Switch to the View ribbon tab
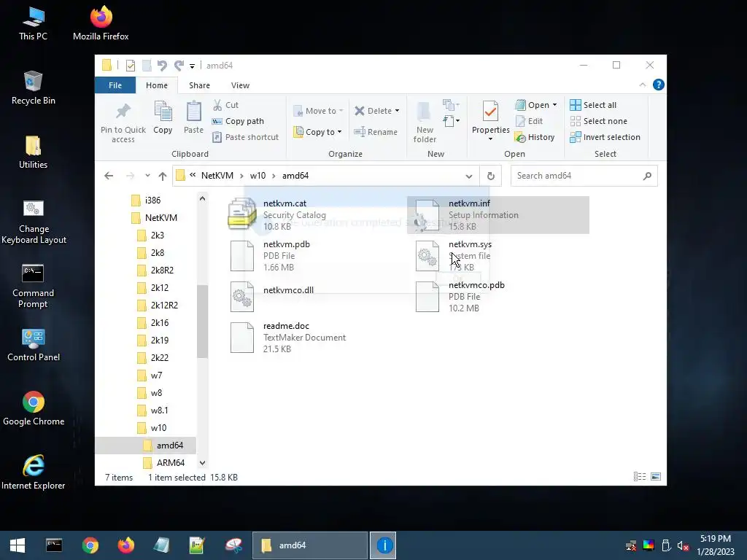The image size is (747, 560). click(x=240, y=85)
